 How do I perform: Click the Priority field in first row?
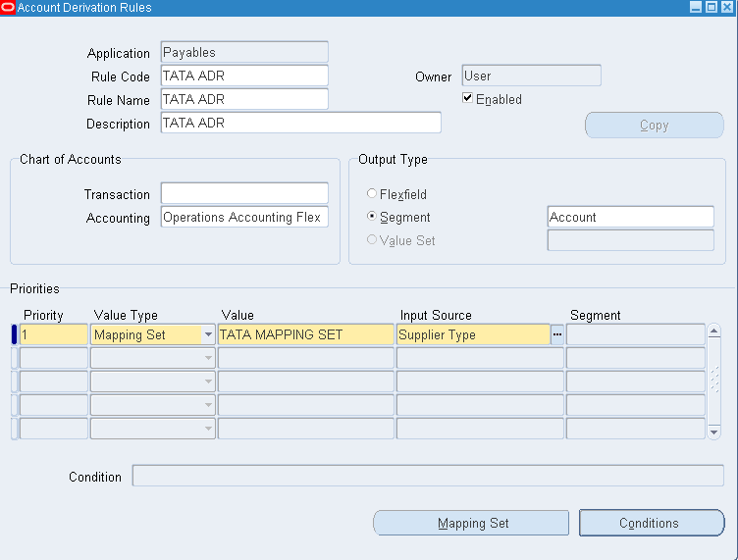click(x=53, y=335)
